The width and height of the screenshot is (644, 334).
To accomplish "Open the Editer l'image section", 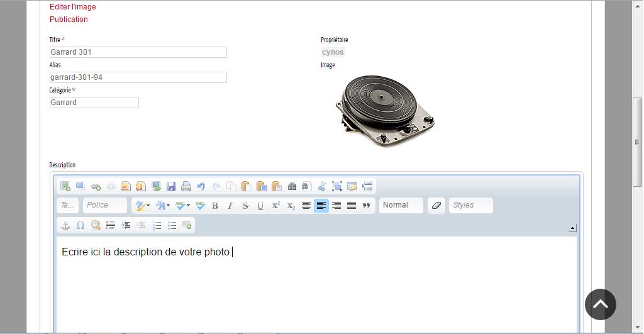I will [x=73, y=7].
